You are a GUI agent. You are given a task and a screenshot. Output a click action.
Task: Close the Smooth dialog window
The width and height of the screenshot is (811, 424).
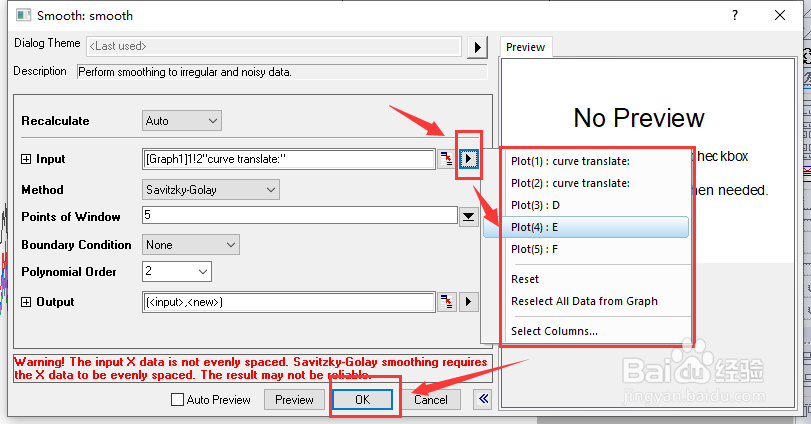click(x=780, y=16)
